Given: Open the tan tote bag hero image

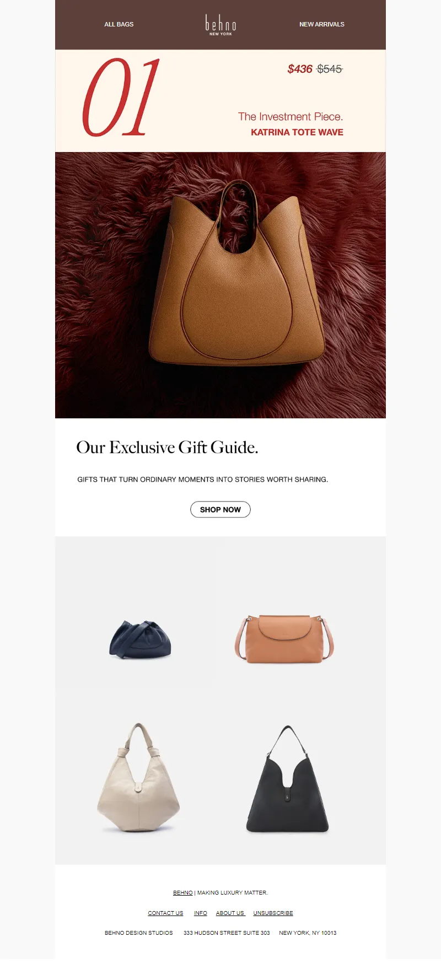Looking at the screenshot, I should click(220, 285).
